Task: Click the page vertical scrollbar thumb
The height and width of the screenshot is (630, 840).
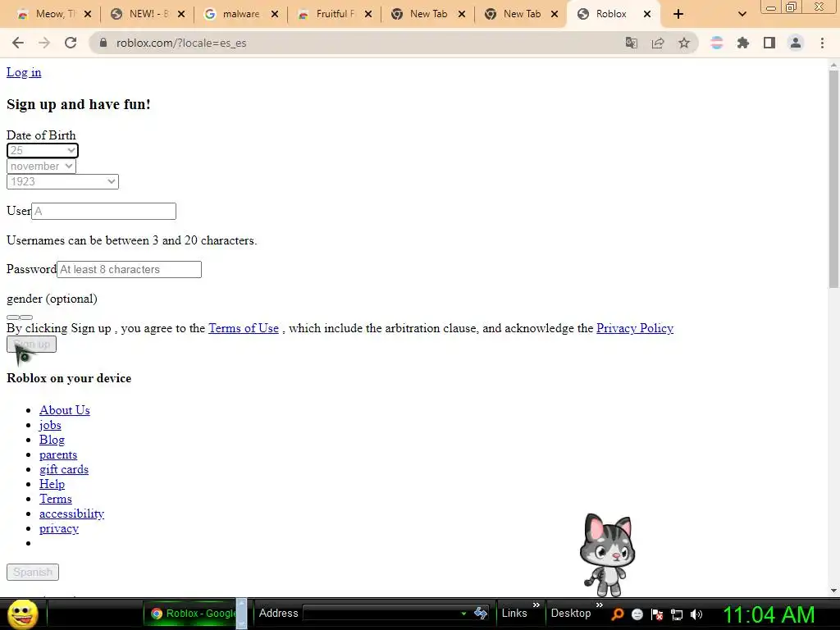Action: [833, 180]
